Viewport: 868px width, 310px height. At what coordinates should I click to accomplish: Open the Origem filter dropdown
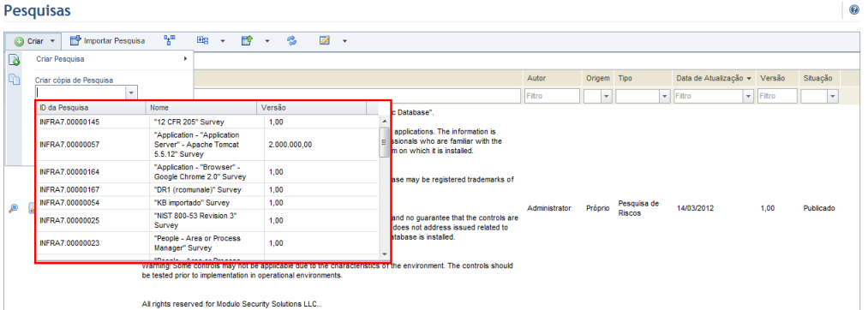[606, 96]
